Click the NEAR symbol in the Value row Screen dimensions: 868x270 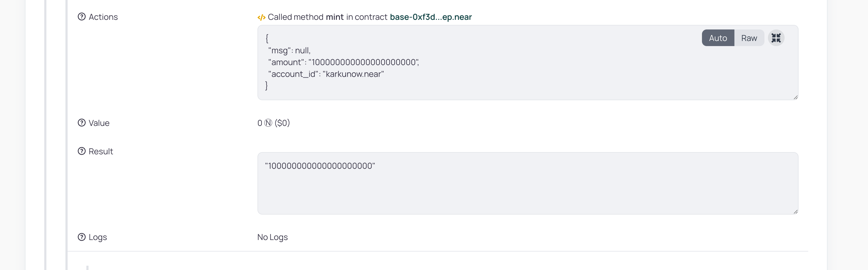pyautogui.click(x=268, y=123)
